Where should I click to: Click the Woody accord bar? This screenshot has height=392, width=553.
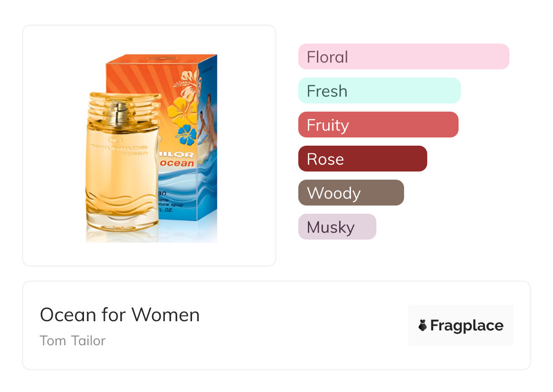tap(351, 193)
